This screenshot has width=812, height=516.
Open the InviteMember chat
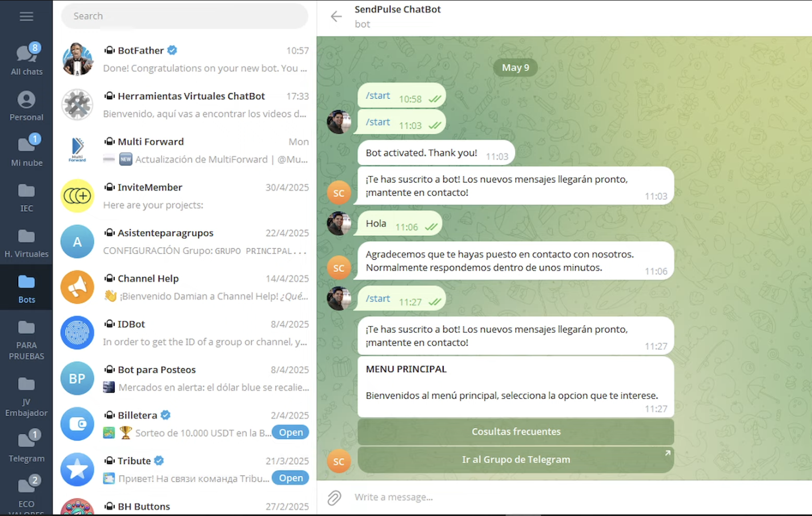[184, 196]
